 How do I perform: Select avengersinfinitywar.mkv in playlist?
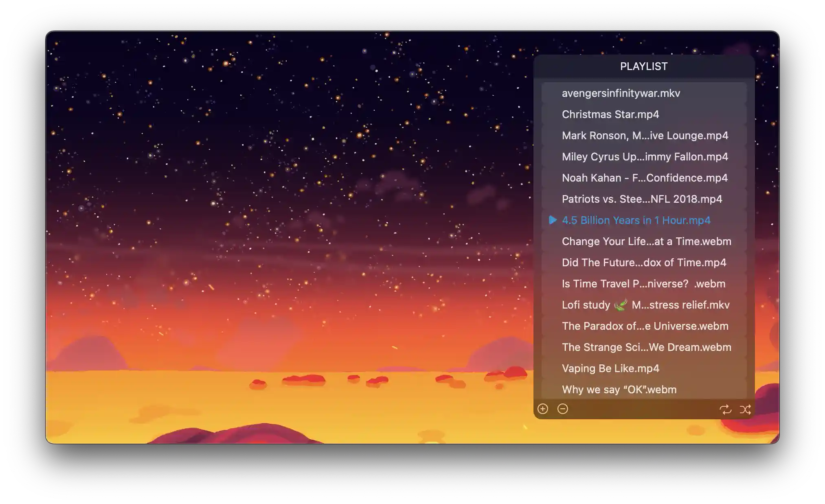(644, 93)
